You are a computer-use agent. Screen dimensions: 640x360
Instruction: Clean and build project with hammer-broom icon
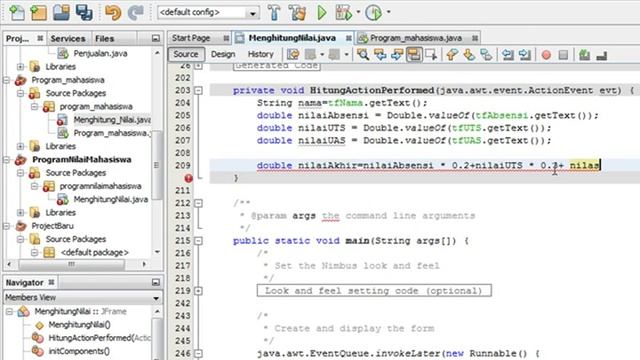tap(298, 13)
